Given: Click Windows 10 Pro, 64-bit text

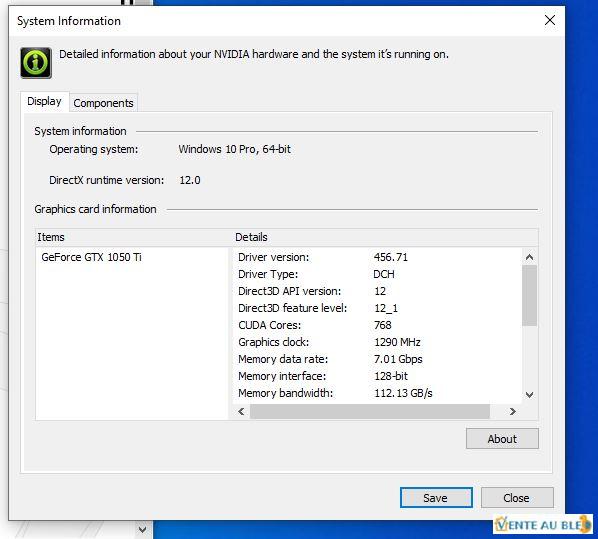Looking at the screenshot, I should coord(235,149).
